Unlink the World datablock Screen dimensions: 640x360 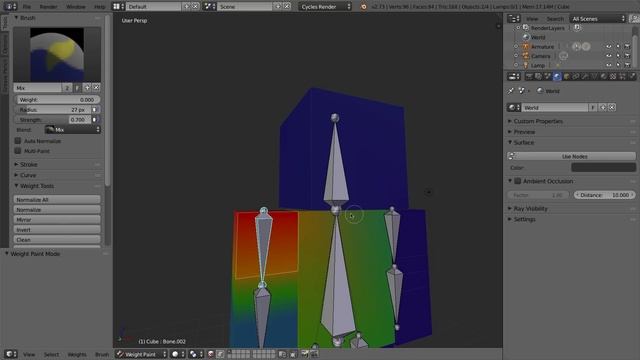click(612, 107)
